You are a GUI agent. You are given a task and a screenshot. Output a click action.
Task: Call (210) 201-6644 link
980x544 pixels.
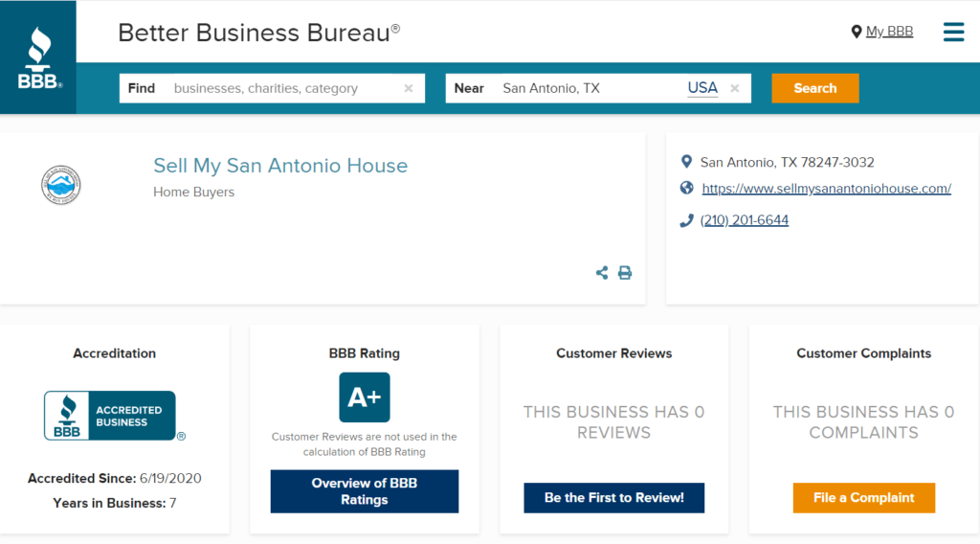tap(745, 220)
